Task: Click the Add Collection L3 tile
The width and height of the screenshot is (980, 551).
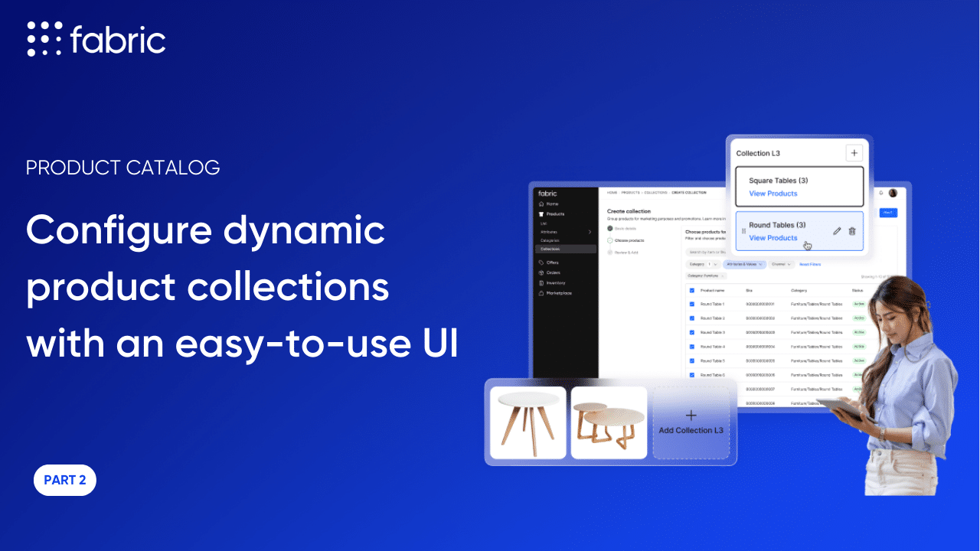Action: [x=691, y=422]
